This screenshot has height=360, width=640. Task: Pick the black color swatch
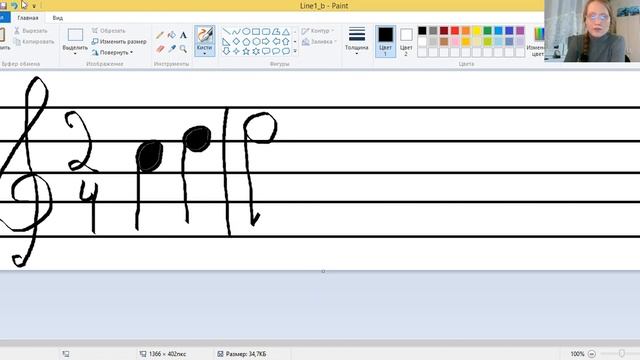tap(422, 31)
